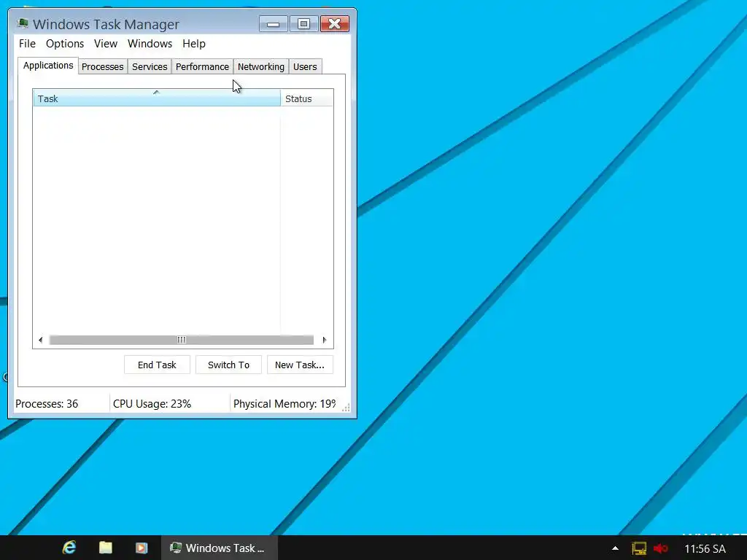Click the Processes: 36 status text

(47, 404)
